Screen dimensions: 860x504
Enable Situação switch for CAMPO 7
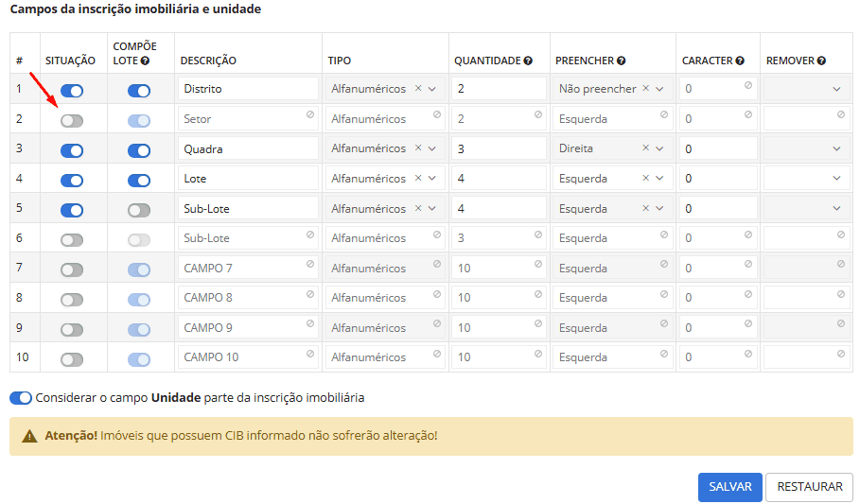coord(72,269)
